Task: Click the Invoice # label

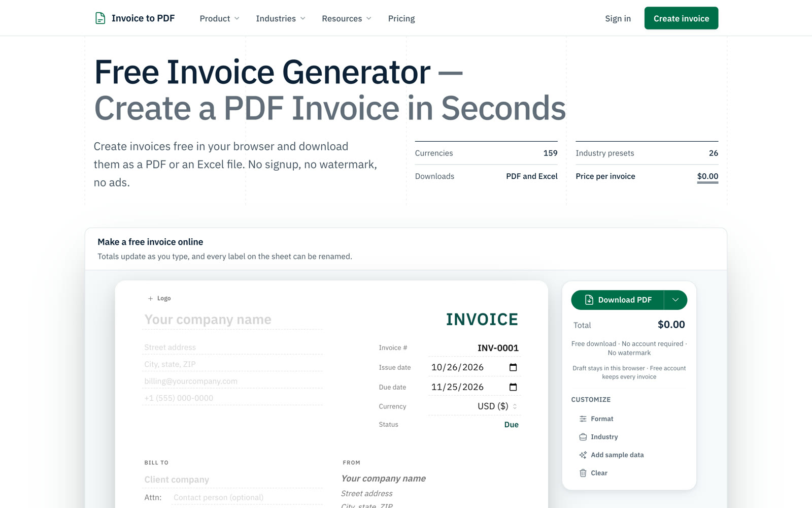Action: point(393,348)
